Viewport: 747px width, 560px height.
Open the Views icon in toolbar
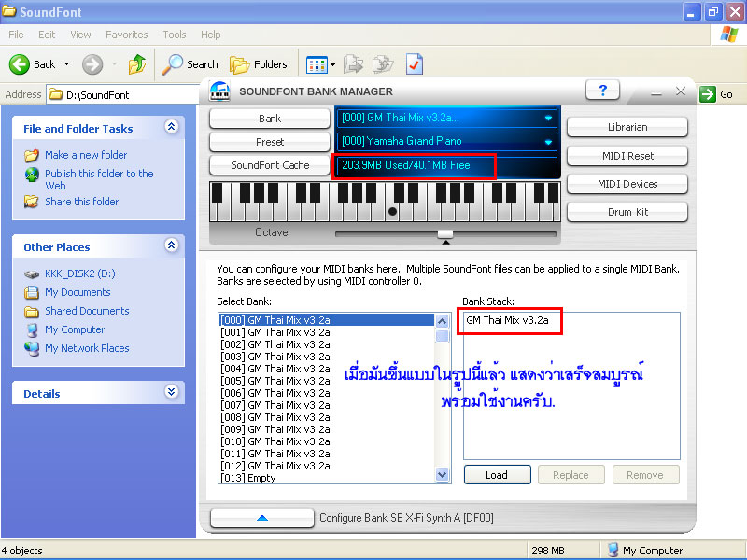pos(317,64)
